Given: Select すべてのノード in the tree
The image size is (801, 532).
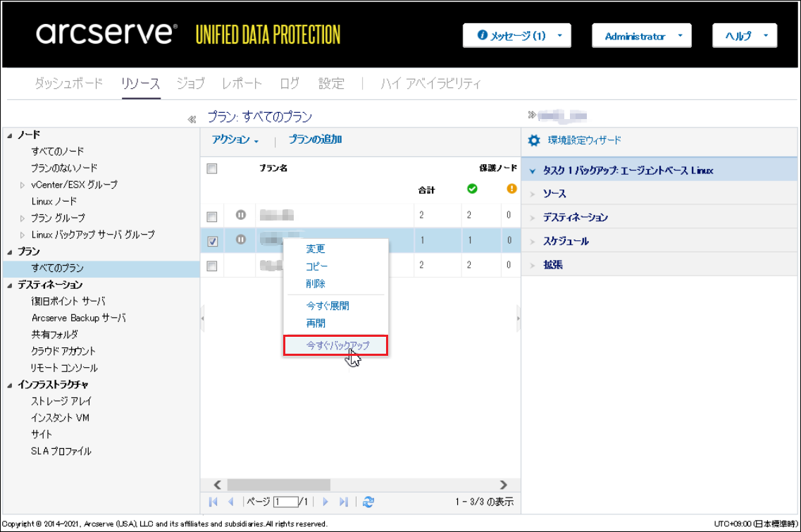Looking at the screenshot, I should 57,151.
